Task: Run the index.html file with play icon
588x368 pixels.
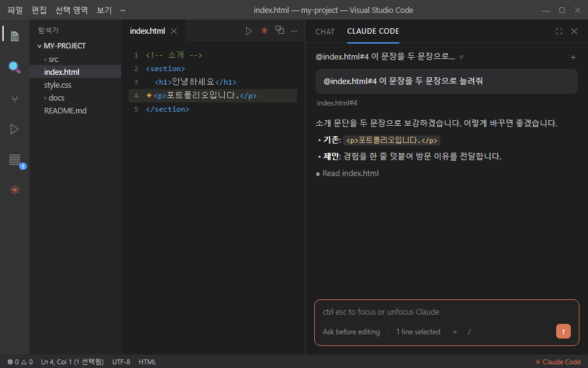Action: pyautogui.click(x=249, y=31)
